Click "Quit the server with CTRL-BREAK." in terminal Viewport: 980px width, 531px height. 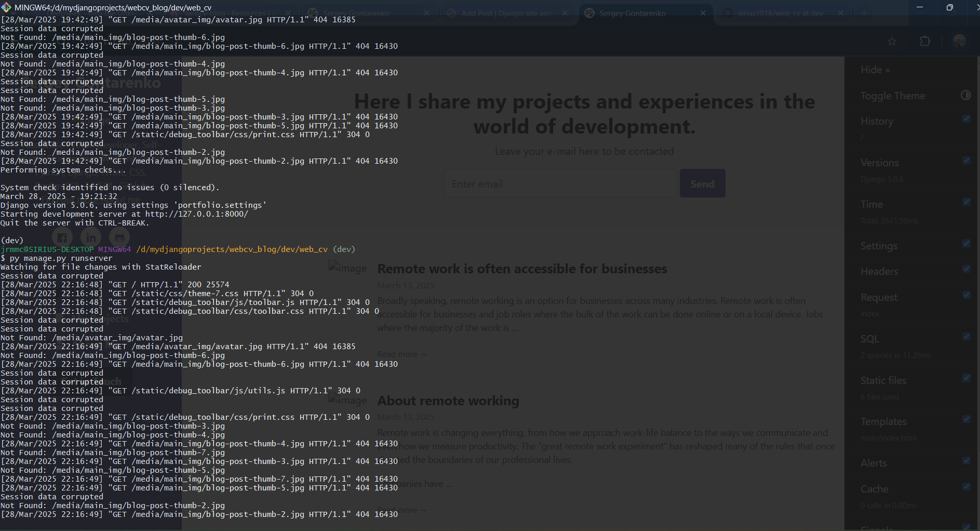pyautogui.click(x=75, y=223)
